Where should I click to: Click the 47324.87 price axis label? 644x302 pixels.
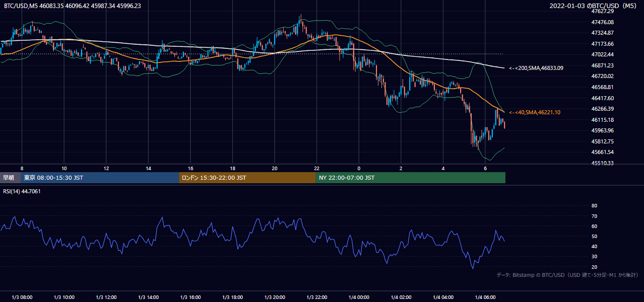(x=602, y=33)
